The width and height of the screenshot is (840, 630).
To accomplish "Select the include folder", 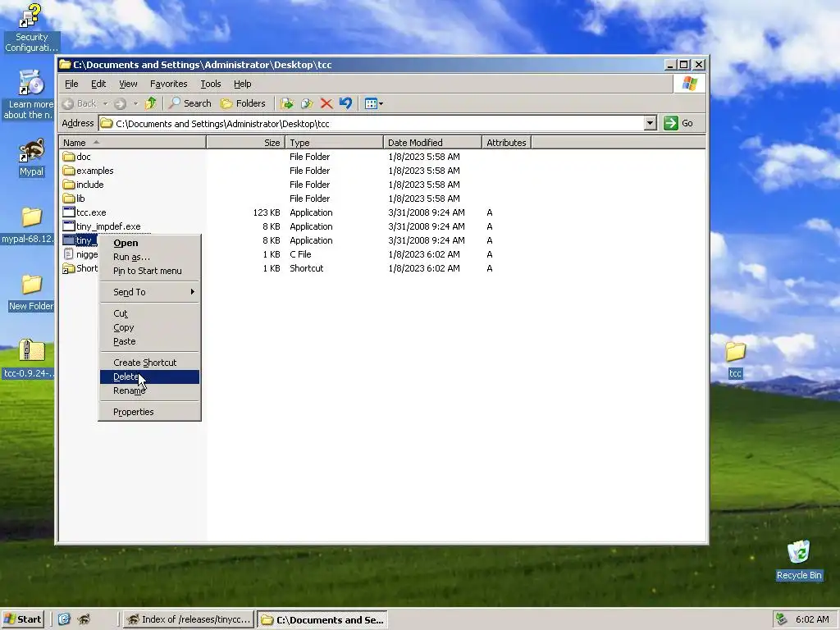I will pyautogui.click(x=83, y=185).
